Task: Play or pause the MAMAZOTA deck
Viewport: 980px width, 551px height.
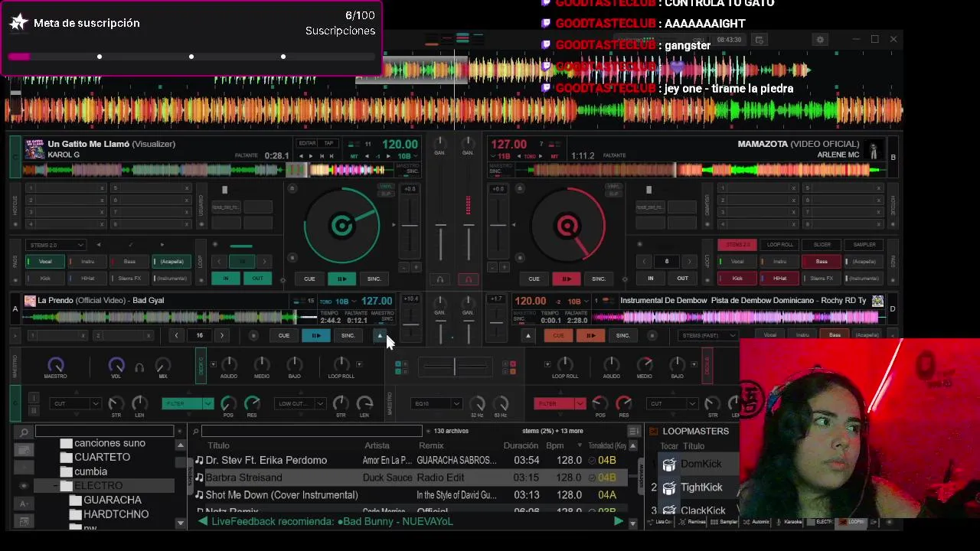Action: 566,279
